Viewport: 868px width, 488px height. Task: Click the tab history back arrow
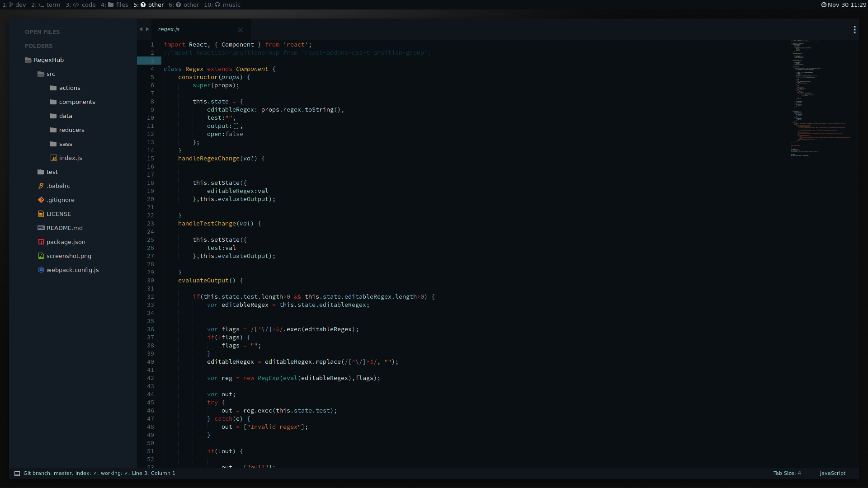[x=141, y=29]
